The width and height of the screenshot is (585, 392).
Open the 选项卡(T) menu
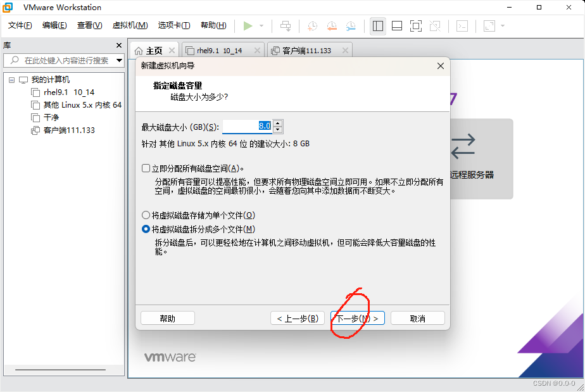[x=174, y=25]
